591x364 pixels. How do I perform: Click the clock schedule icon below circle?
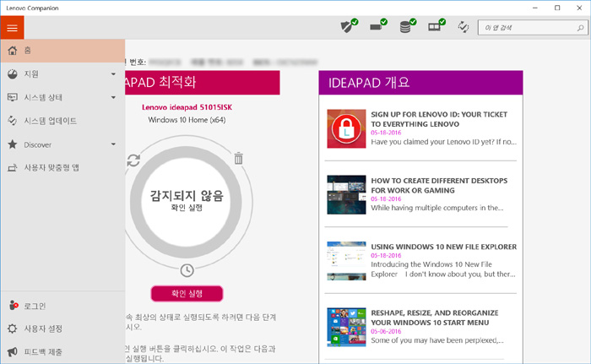coord(187,270)
